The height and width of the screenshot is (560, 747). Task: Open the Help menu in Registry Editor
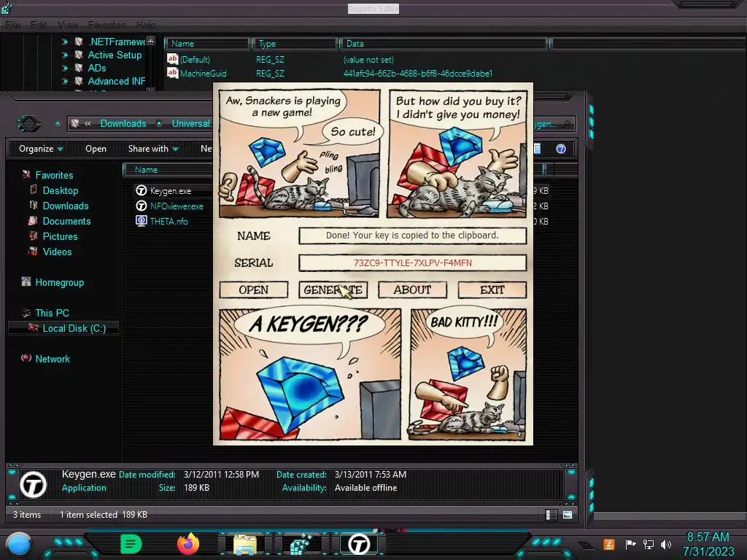[x=146, y=25]
